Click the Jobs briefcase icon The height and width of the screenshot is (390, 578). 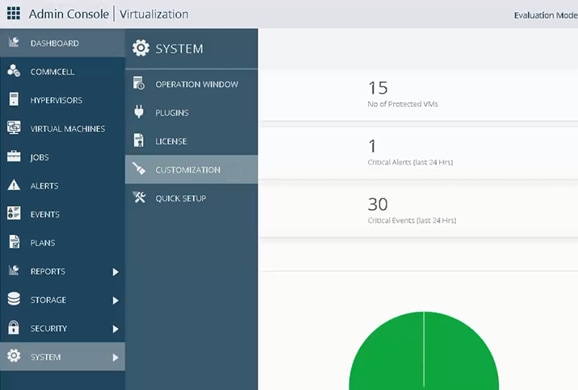click(14, 156)
